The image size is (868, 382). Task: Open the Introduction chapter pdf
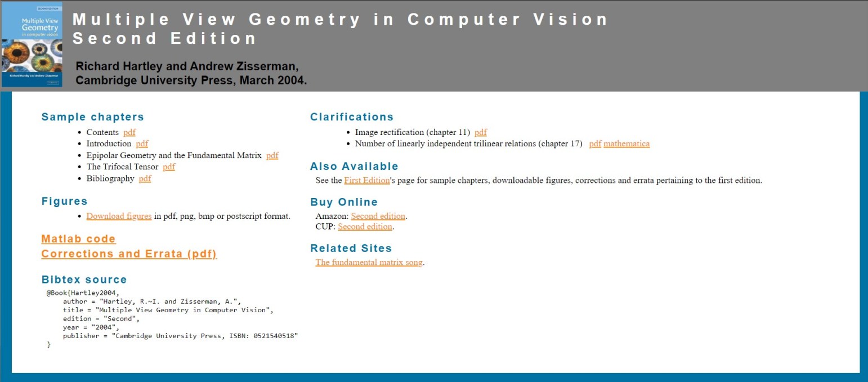click(141, 143)
